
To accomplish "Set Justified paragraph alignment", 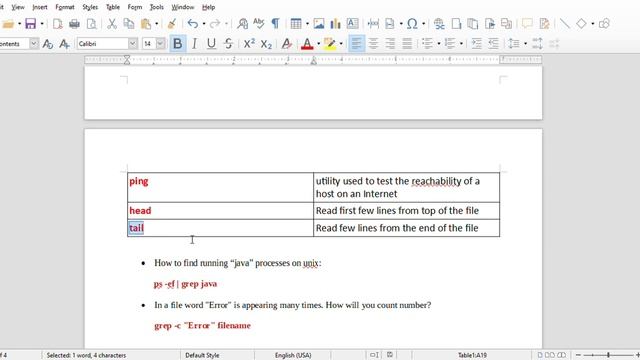I will click(407, 44).
